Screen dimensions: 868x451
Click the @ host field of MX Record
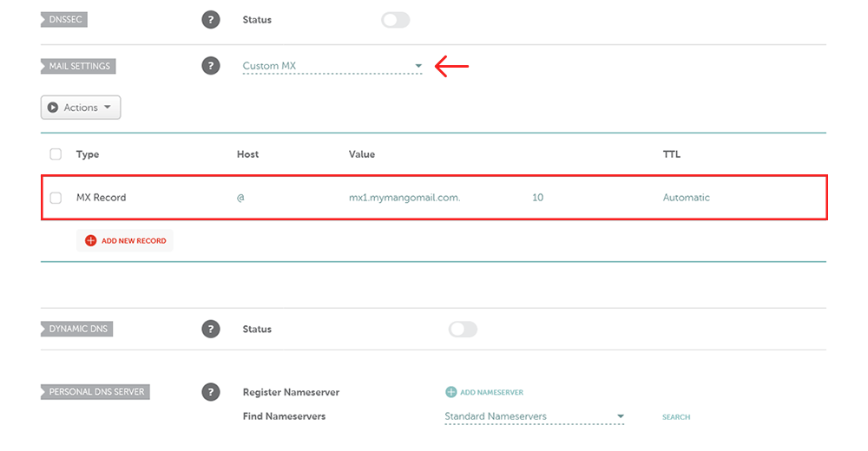[240, 198]
